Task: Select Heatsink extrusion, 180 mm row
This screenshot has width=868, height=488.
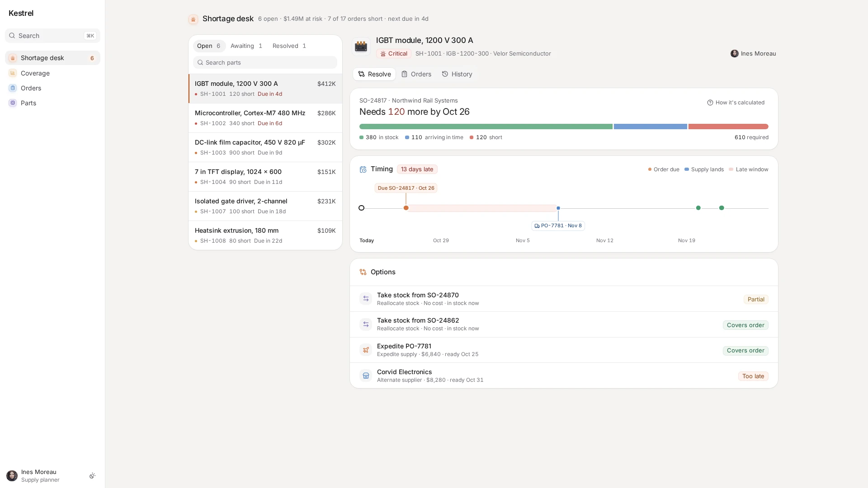Action: (x=265, y=235)
